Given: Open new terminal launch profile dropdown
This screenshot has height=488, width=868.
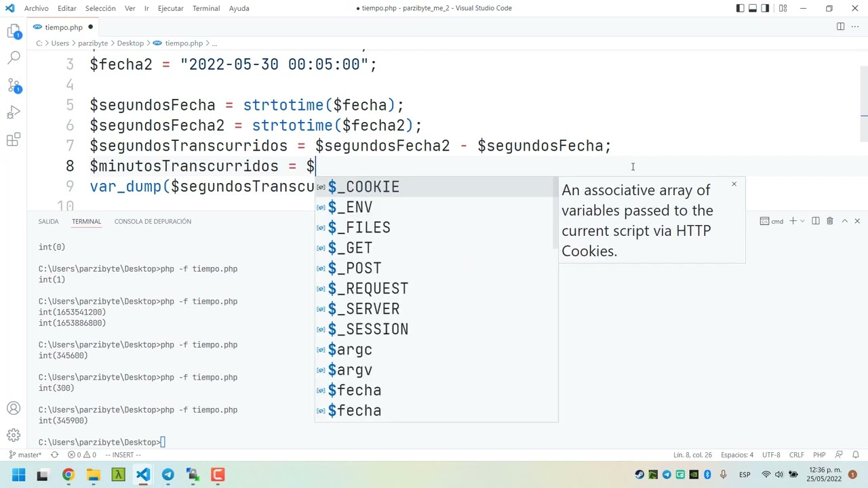Looking at the screenshot, I should click(x=802, y=221).
